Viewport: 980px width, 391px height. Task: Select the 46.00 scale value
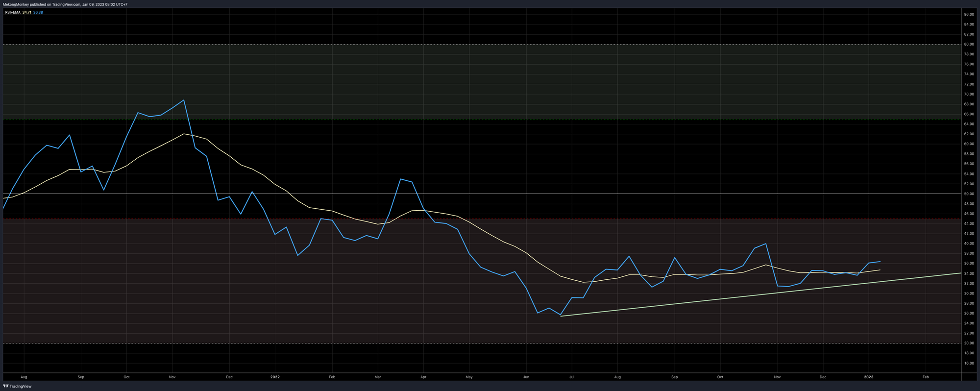click(969, 214)
